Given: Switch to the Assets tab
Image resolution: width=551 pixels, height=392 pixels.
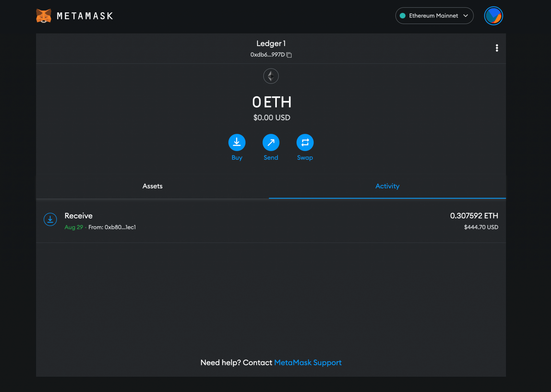Looking at the screenshot, I should (x=152, y=186).
